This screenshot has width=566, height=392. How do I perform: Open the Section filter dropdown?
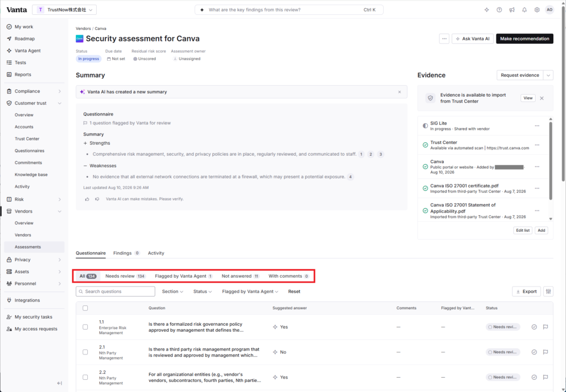coord(172,292)
